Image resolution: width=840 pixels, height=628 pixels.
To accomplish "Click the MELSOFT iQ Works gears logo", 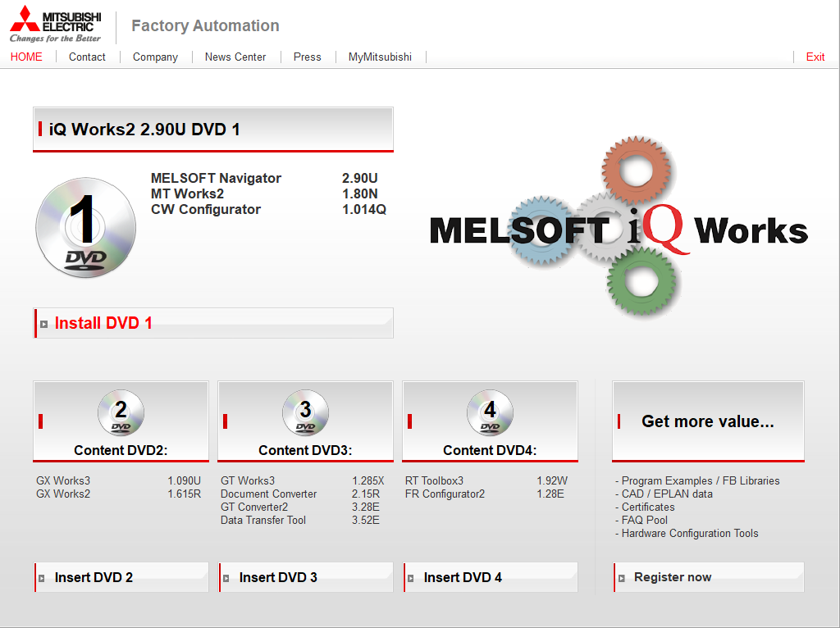I will 619,230.
